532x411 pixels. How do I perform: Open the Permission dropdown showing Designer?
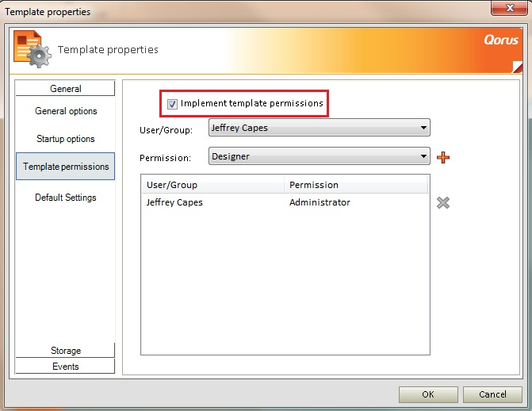(320, 156)
